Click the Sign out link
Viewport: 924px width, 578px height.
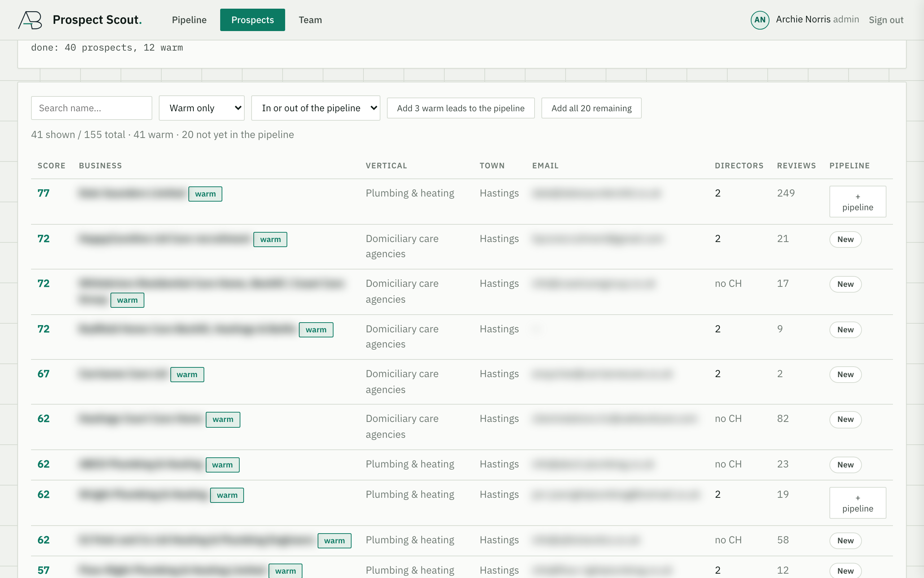pos(886,20)
